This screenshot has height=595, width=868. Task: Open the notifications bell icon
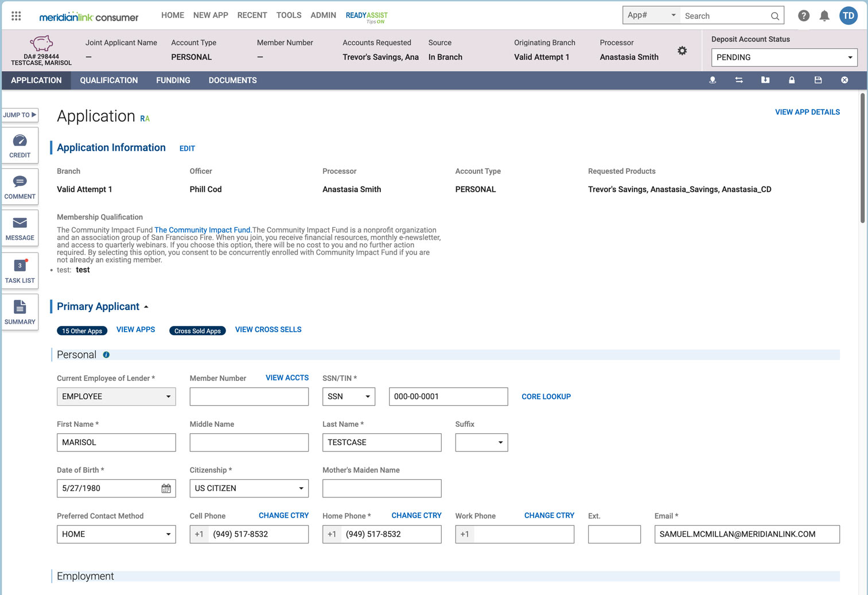pyautogui.click(x=824, y=15)
